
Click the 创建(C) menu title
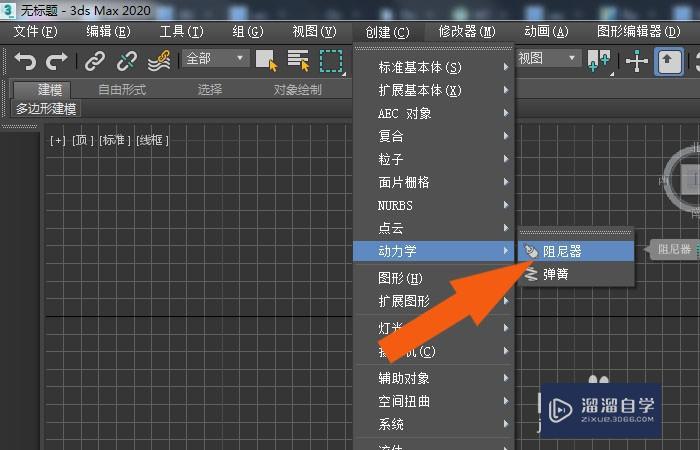[387, 32]
